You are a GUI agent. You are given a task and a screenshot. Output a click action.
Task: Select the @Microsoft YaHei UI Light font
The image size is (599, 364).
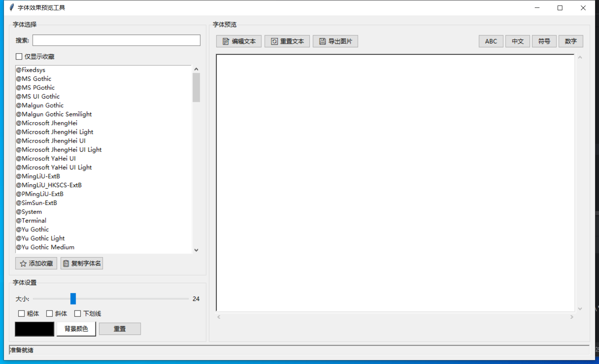coord(103,167)
